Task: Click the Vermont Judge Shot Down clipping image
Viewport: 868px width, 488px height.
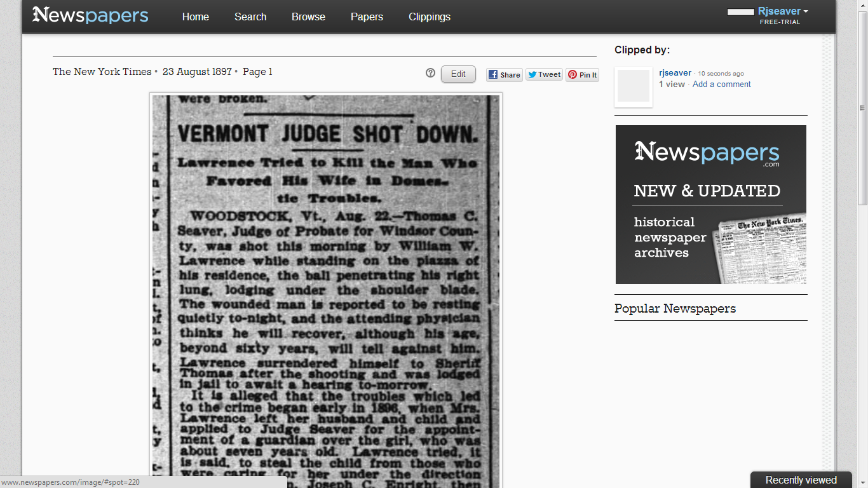Action: pos(326,291)
